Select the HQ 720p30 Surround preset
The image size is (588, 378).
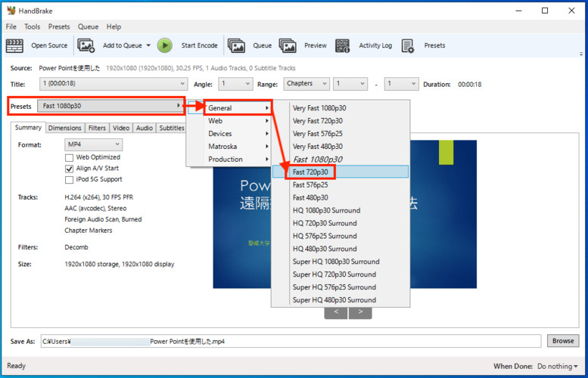point(341,223)
